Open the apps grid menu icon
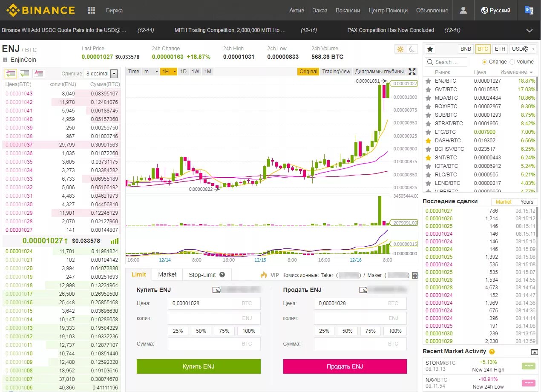The height and width of the screenshot is (392, 541). (x=92, y=10)
